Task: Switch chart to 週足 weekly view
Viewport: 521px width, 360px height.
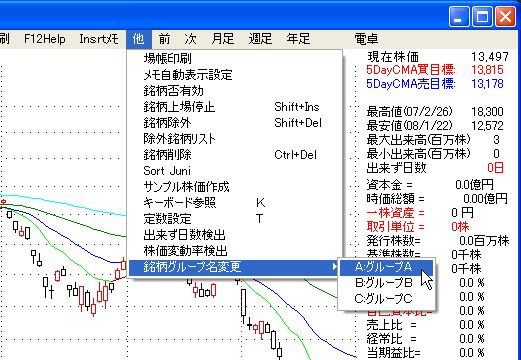Action: [260, 39]
